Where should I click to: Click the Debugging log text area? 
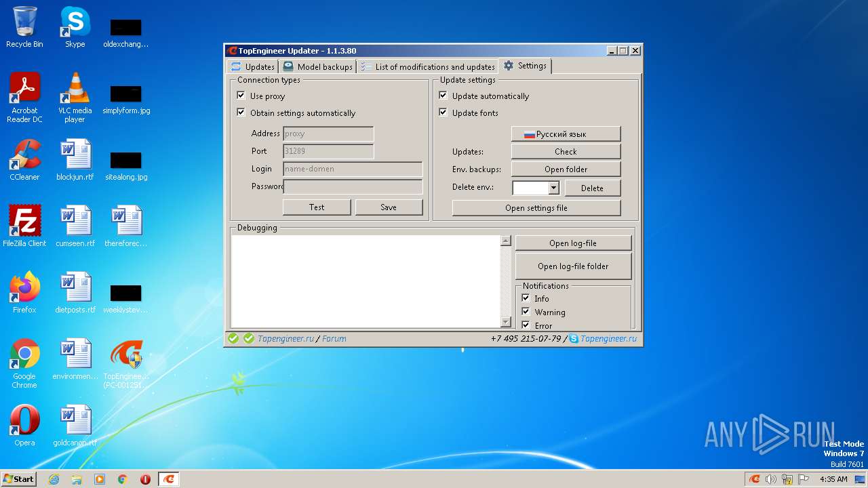point(366,281)
